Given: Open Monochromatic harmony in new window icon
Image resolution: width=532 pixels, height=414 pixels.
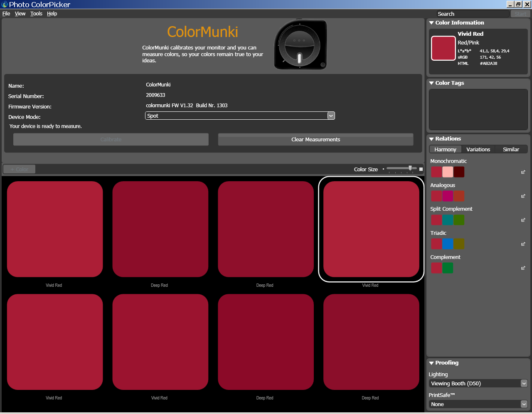Looking at the screenshot, I should pos(523,172).
